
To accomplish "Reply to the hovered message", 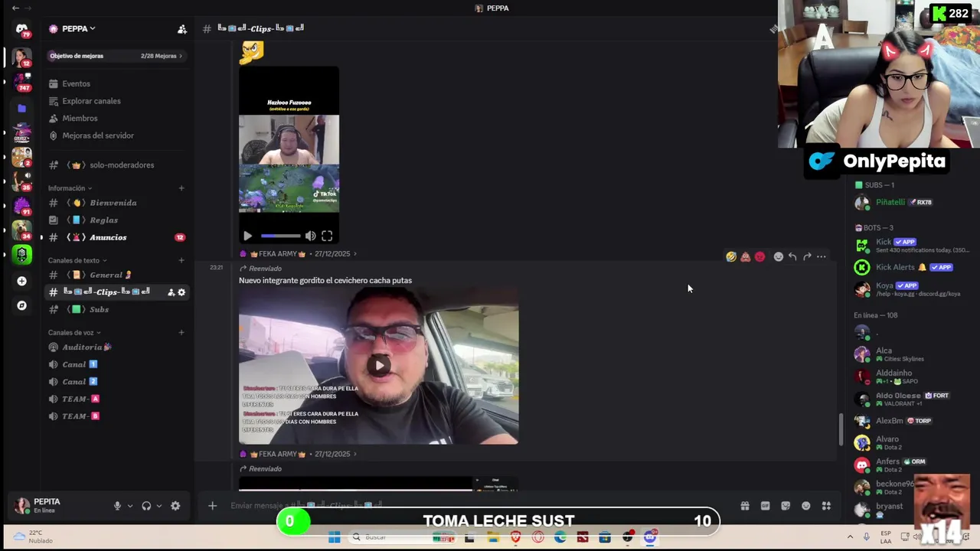I will (792, 256).
